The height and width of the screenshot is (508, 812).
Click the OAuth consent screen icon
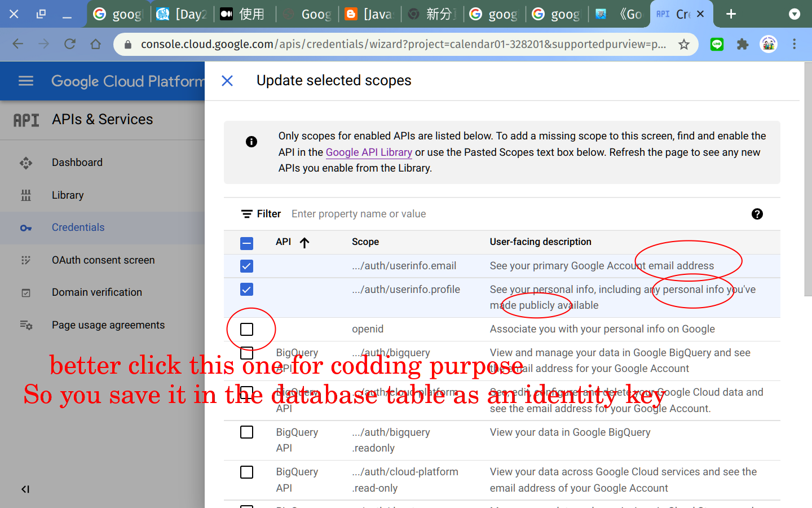26,260
